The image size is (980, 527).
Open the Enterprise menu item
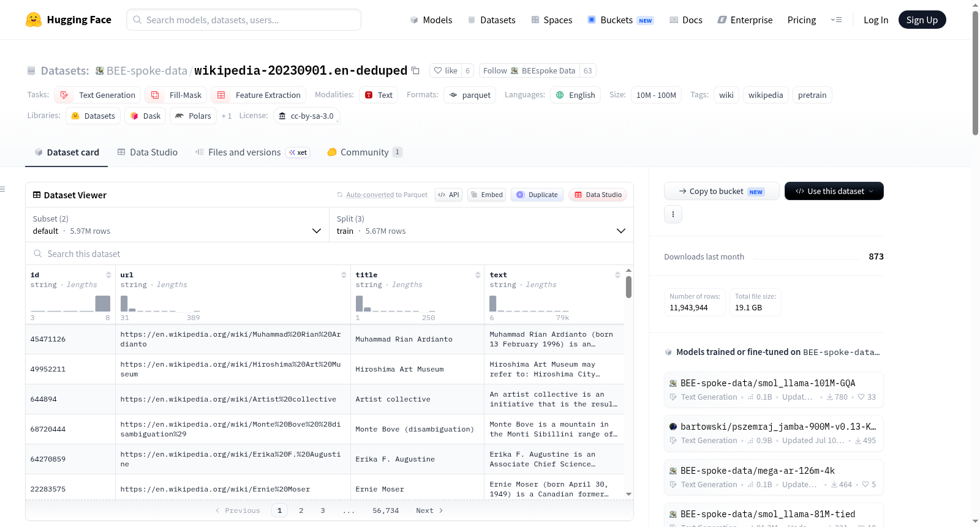click(745, 20)
